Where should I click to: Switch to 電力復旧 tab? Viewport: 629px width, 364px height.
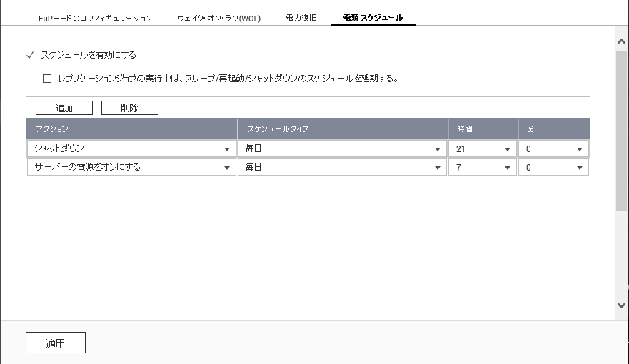click(301, 18)
